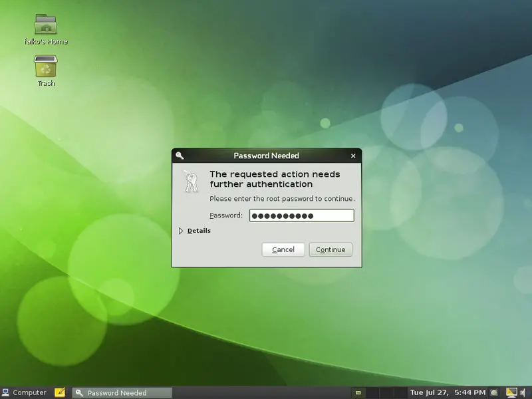Screen dimensions: 532x399
Task: Switch to the active first workspace
Action: pos(358,392)
